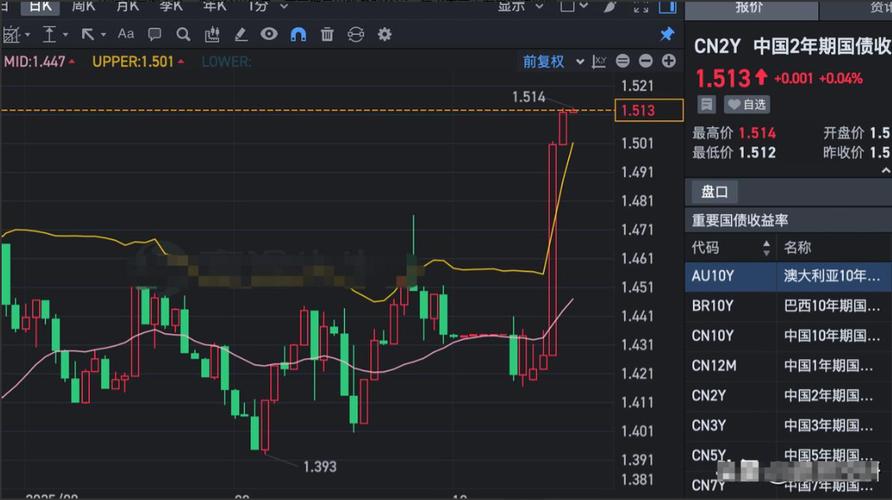Screen dimensions: 892x500
Task: Select the 盘口 tab
Action: (x=714, y=192)
